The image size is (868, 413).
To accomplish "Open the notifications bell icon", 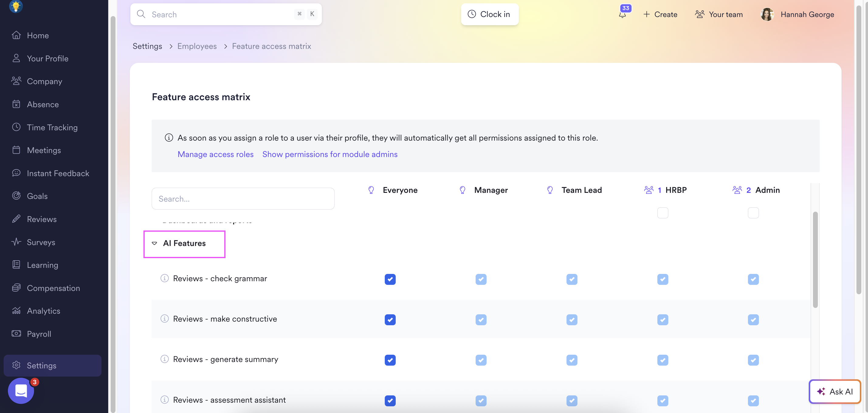I will click(622, 15).
